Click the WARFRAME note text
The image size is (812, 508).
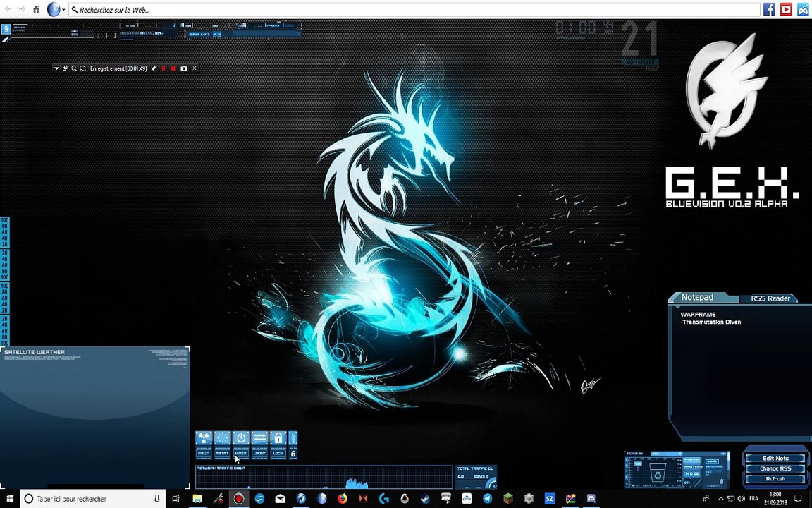pyautogui.click(x=698, y=315)
